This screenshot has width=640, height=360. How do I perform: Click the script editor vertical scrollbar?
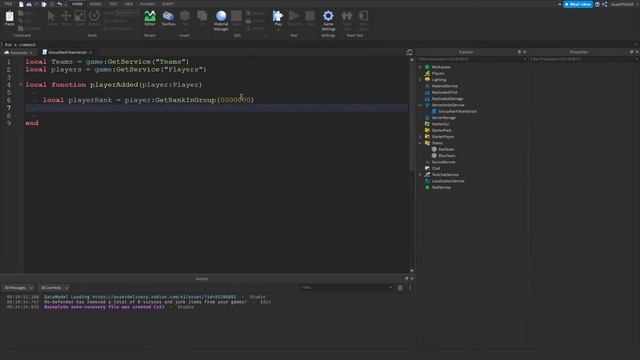pos(411,118)
